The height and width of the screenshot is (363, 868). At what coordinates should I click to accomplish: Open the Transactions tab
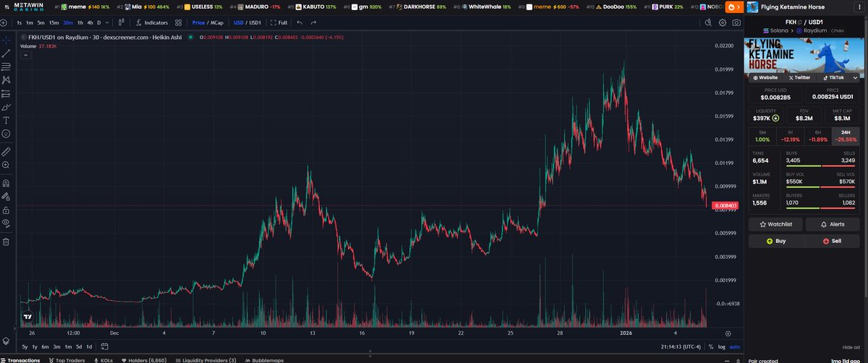pos(21,359)
